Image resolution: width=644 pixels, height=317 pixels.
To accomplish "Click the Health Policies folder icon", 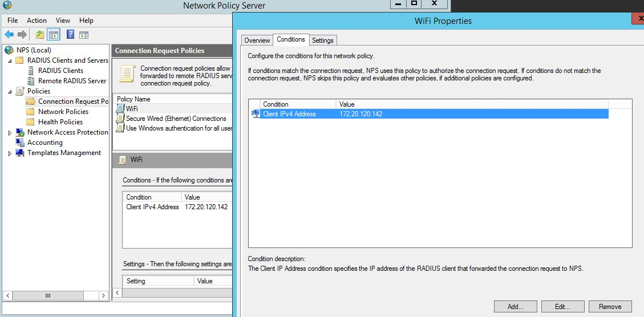I will pyautogui.click(x=30, y=122).
